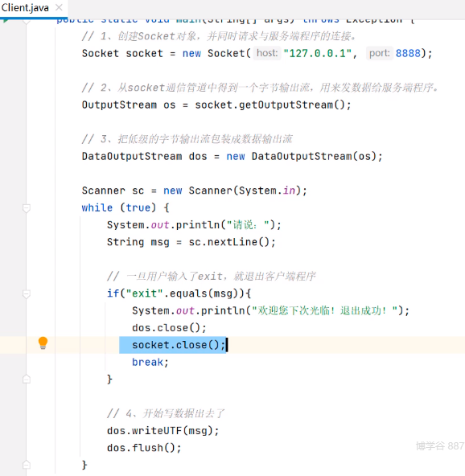Click the dos.flush() line

144,448
